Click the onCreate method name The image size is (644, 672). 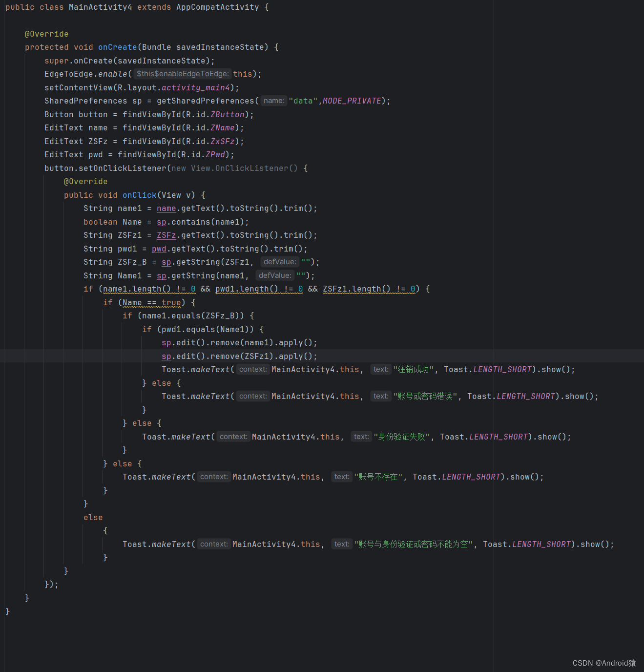(x=118, y=47)
